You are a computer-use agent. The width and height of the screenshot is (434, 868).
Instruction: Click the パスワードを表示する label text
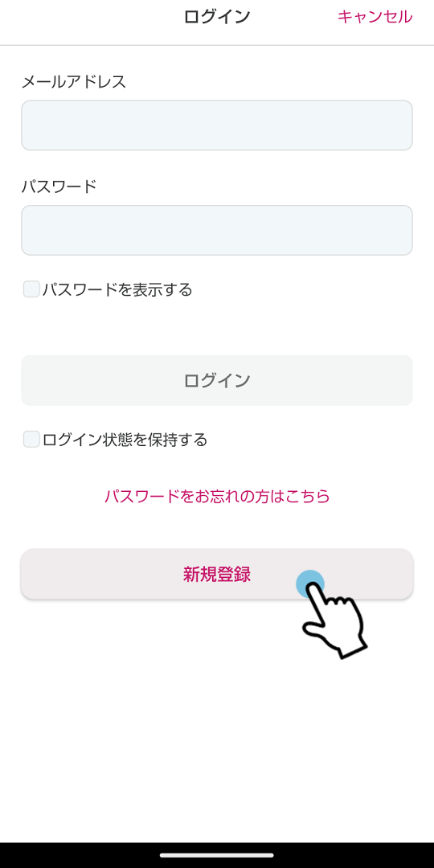117,289
